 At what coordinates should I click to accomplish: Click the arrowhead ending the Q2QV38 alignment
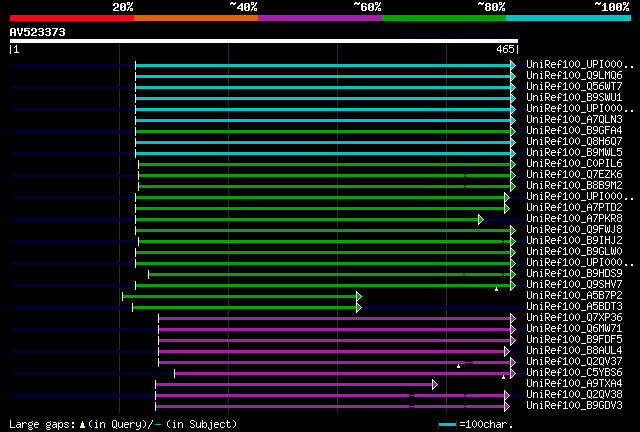point(507,396)
